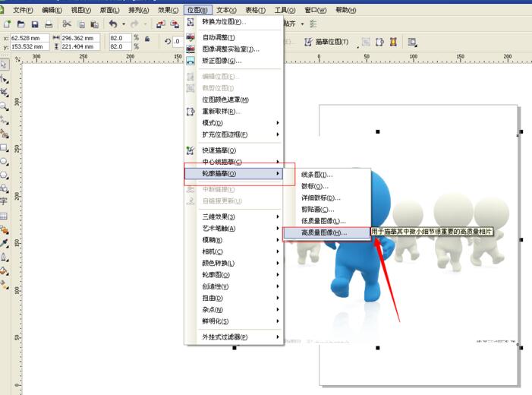Open the undo history dropdown arrow
The height and width of the screenshot is (395, 532).
pyautogui.click(x=124, y=24)
